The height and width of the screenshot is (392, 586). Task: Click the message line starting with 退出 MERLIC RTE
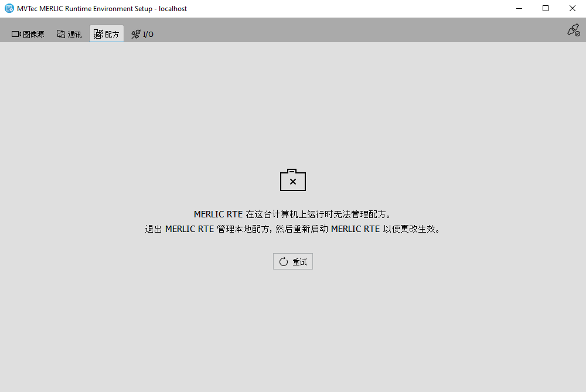pyautogui.click(x=292, y=229)
